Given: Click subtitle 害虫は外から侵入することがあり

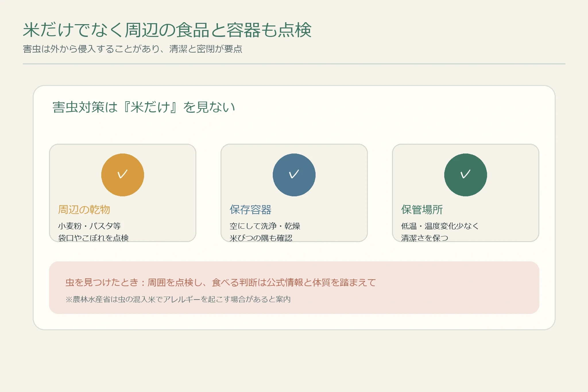Looking at the screenshot, I should (91, 49).
